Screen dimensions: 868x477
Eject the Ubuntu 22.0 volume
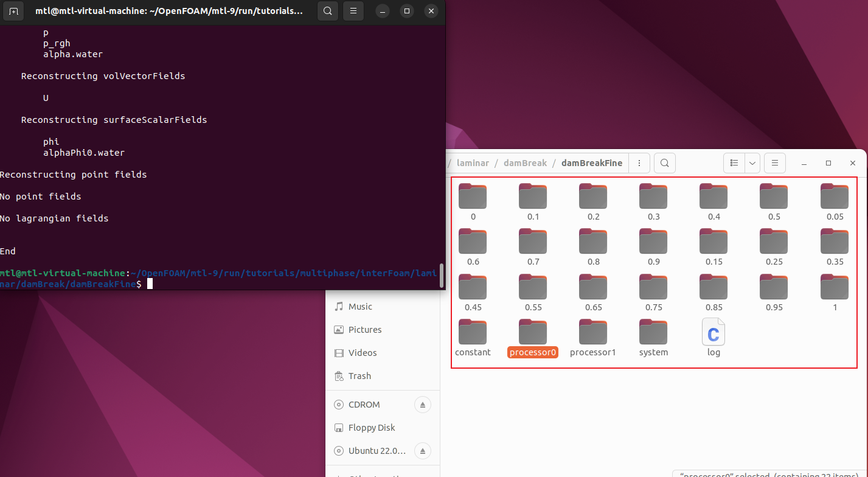(x=423, y=451)
